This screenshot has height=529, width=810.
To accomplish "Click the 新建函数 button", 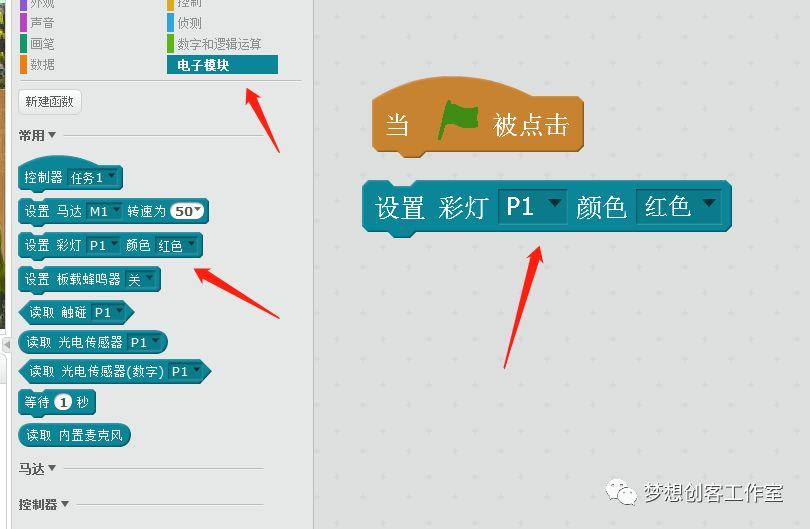I will point(50,101).
